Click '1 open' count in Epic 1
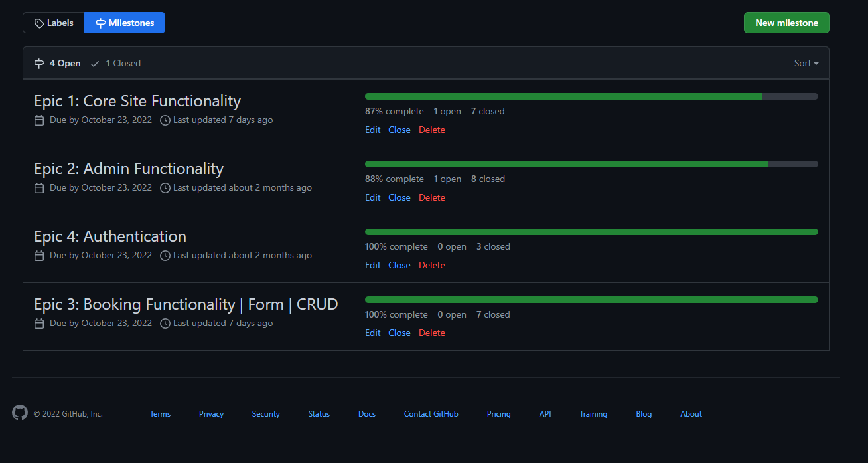This screenshot has width=868, height=463. point(447,111)
